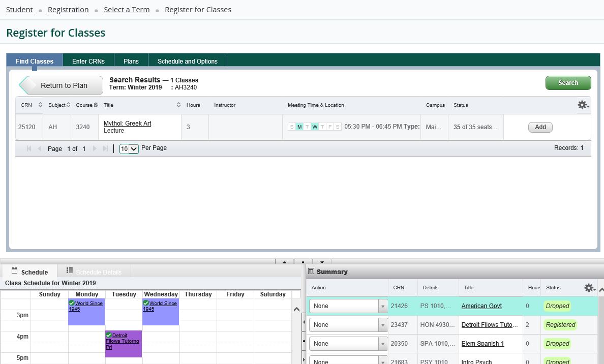Click Instructor column header
The width and height of the screenshot is (604, 364).
pos(225,105)
